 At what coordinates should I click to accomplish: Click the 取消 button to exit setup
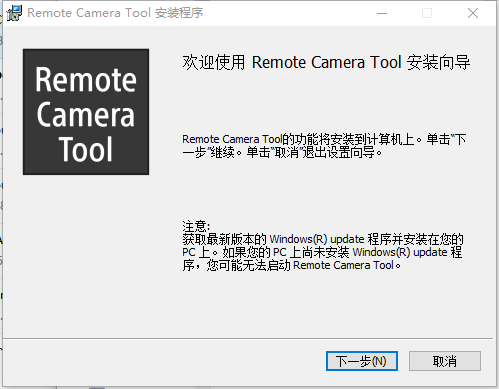tap(445, 361)
